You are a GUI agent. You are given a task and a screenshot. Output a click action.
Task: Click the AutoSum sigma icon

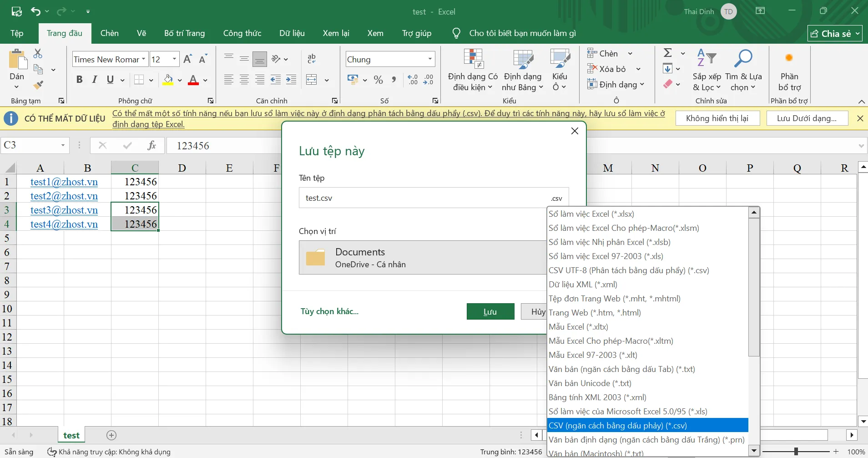coord(667,53)
